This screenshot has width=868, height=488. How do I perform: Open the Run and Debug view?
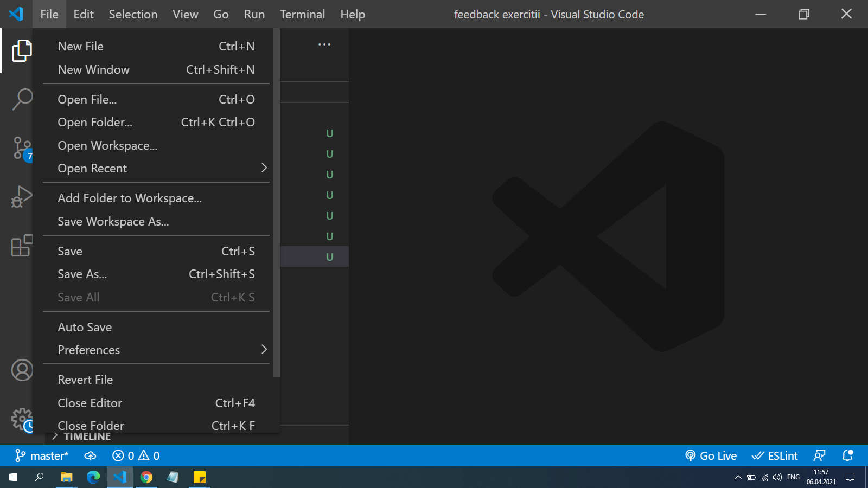(21, 197)
